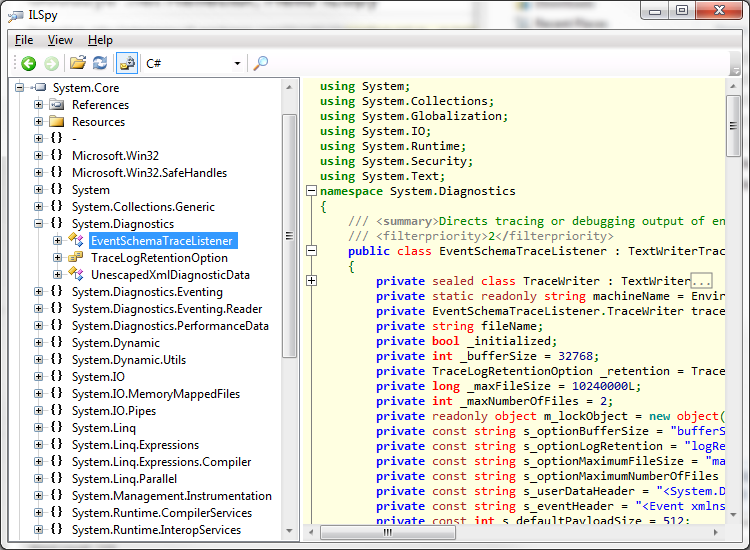The image size is (750, 550).
Task: Expand the collapsed TraceWriter class code
Action: (x=311, y=281)
